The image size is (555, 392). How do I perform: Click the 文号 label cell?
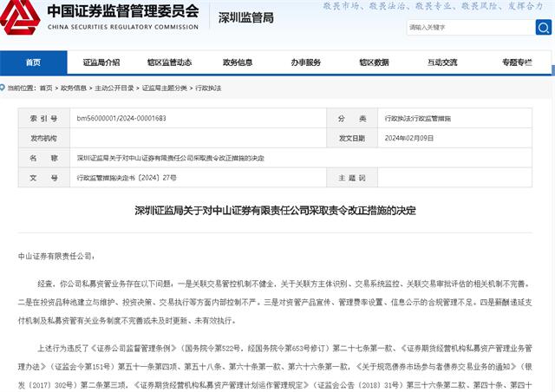tap(44, 178)
